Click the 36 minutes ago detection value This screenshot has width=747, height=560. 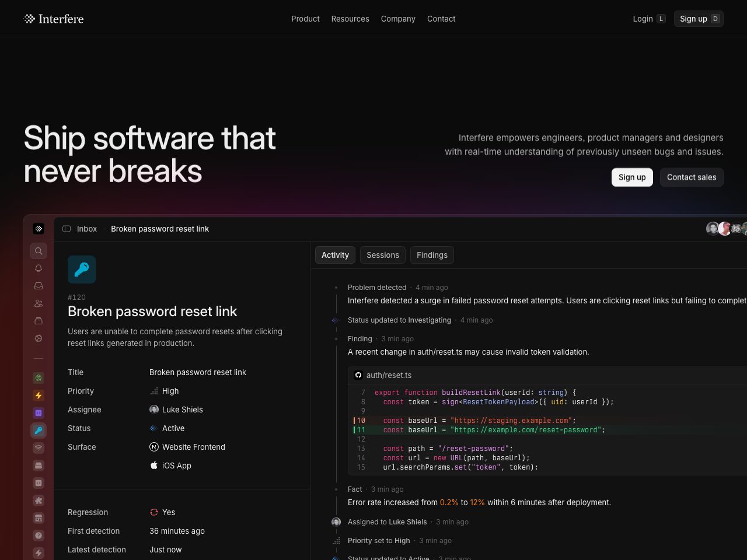coord(177,531)
